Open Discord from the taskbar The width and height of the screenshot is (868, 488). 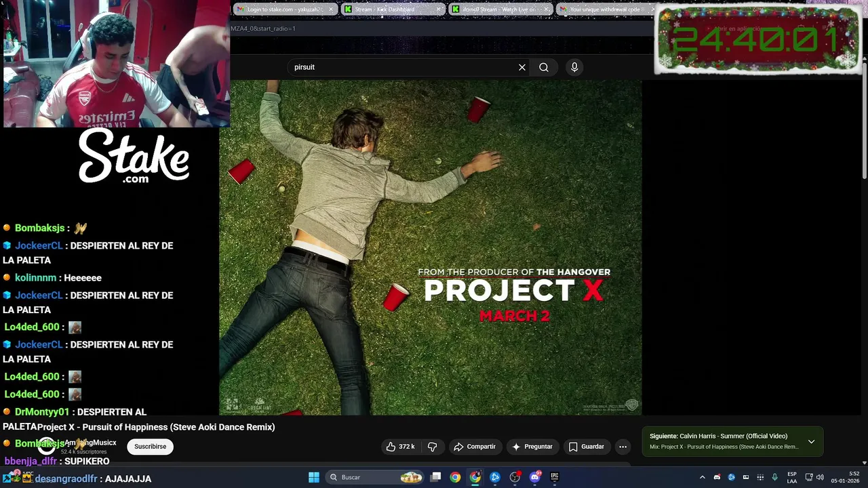(535, 477)
